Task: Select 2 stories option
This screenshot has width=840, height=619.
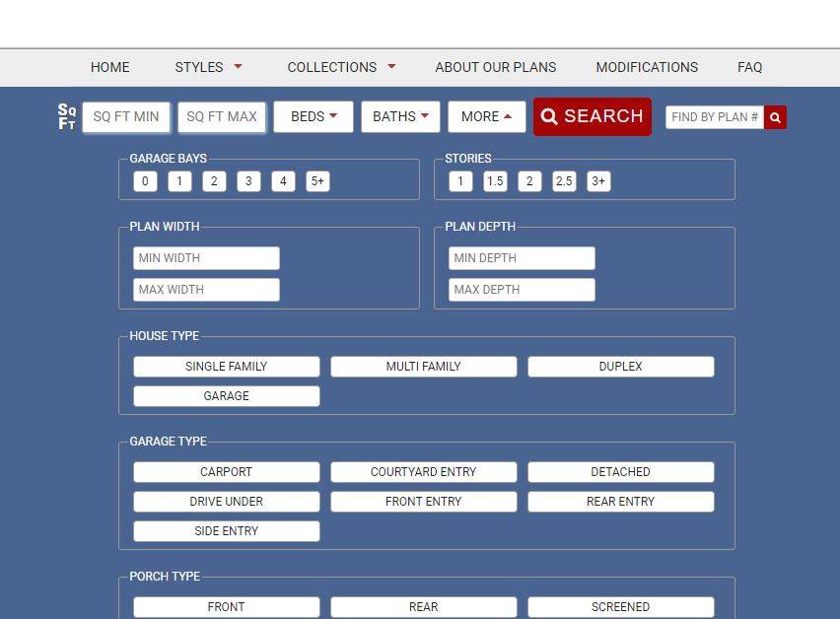Action: (x=529, y=181)
